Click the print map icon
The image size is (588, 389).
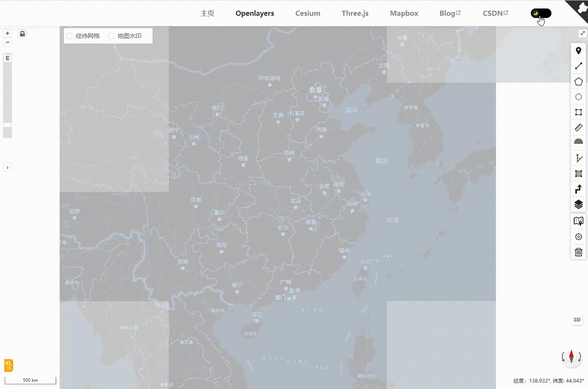point(22,33)
